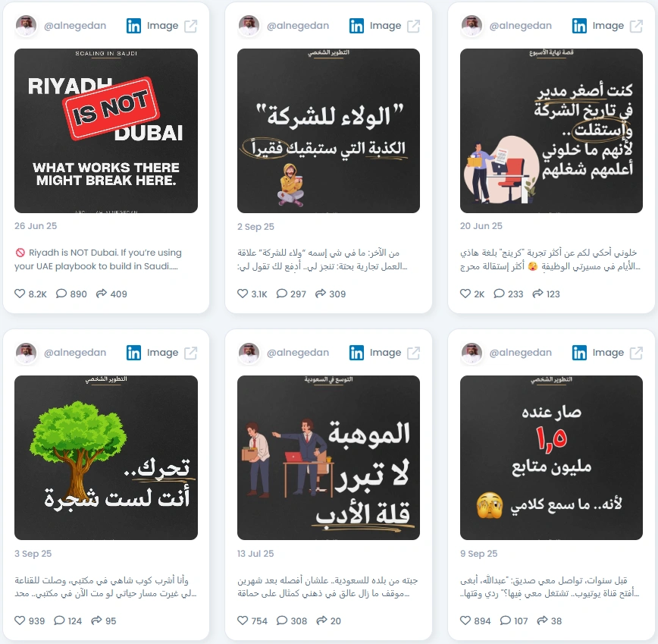Open the green tree image thumbnail
This screenshot has width=658, height=644.
106,457
